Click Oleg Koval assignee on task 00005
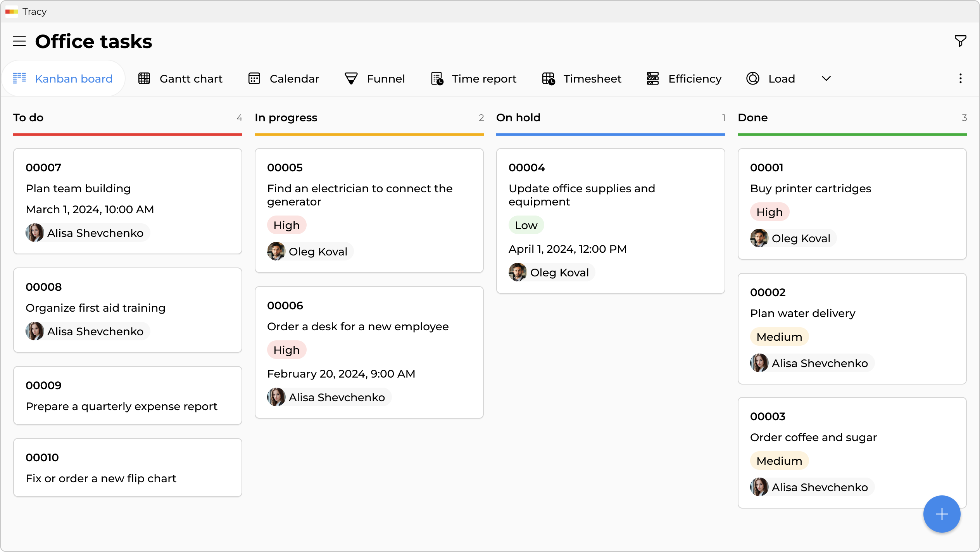Image resolution: width=980 pixels, height=552 pixels. [310, 252]
